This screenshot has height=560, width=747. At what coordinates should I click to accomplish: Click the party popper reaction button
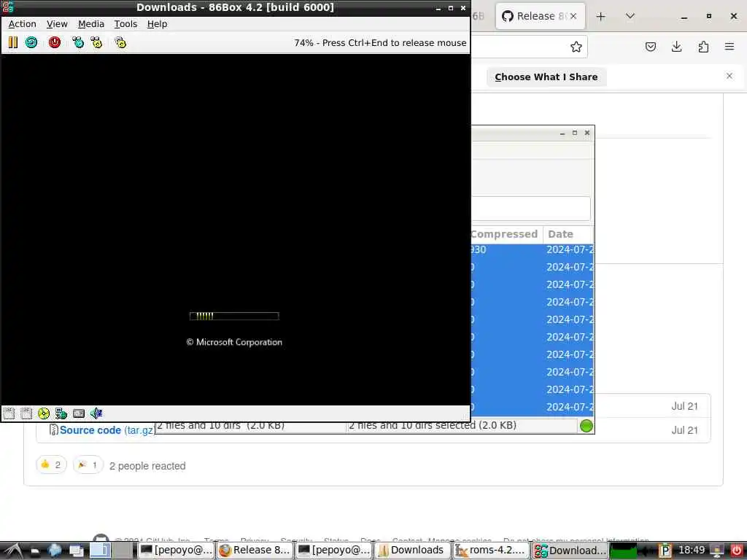[x=88, y=464]
